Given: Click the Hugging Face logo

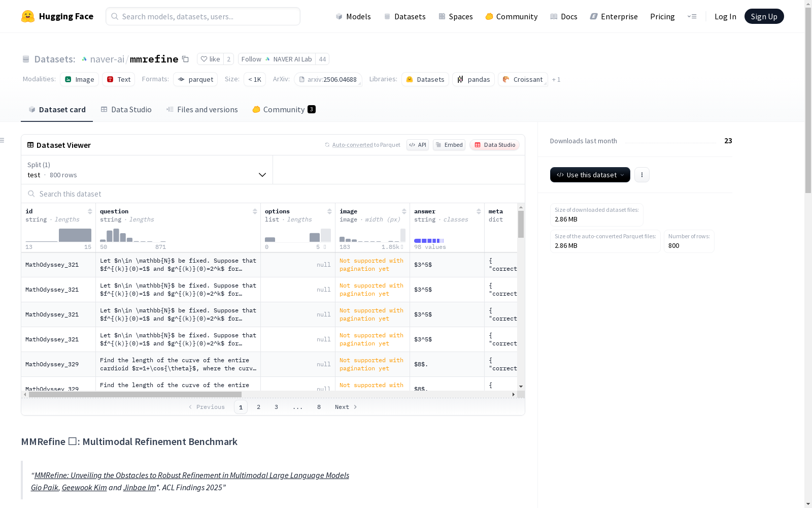Looking at the screenshot, I should [x=57, y=16].
